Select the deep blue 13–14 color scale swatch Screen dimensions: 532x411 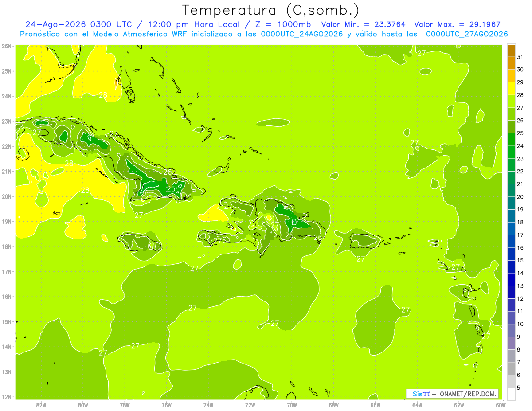coord(511,279)
